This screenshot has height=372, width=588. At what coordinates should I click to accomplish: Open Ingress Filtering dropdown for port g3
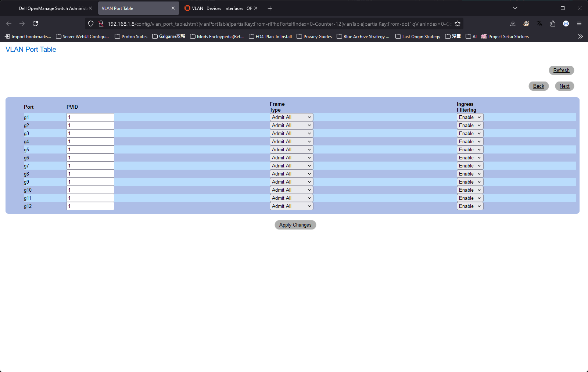[470, 133]
